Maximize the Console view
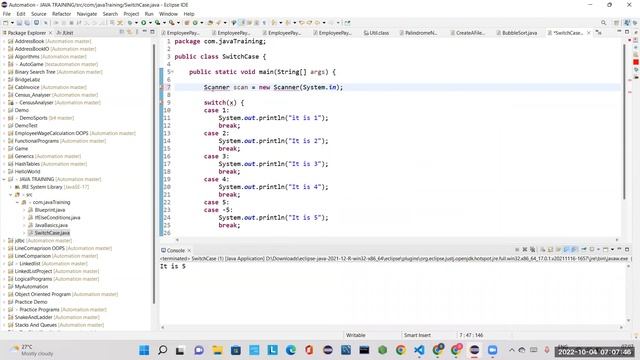The height and width of the screenshot is (360, 640). pyautogui.click(x=627, y=249)
